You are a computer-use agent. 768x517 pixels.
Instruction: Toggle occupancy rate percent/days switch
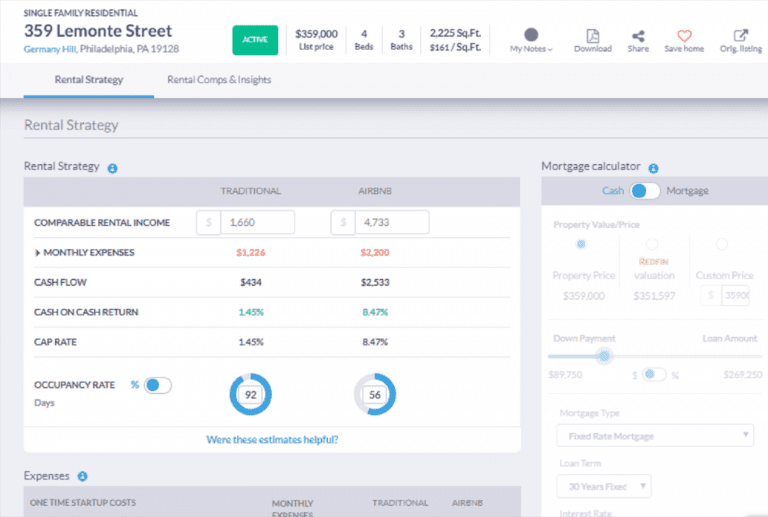pyautogui.click(x=158, y=385)
